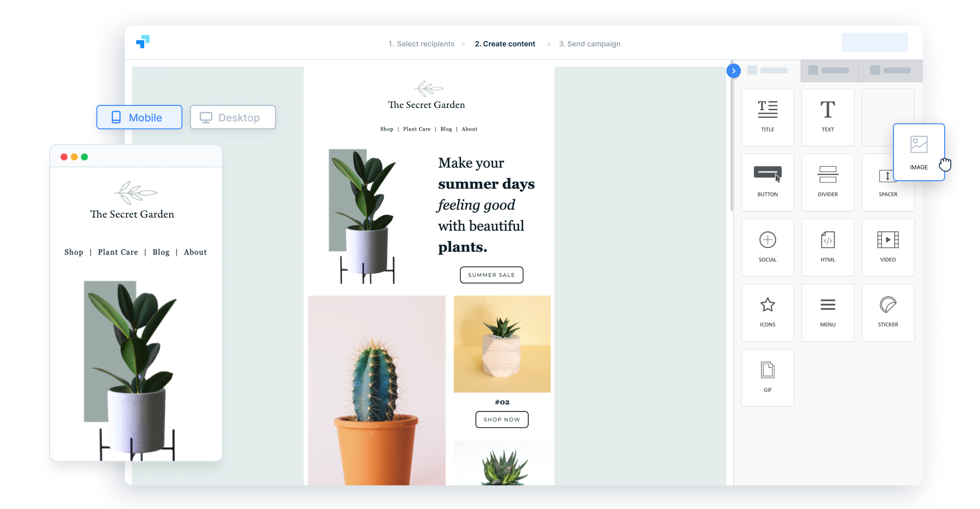This screenshot has width=980, height=509.
Task: Click the SUMMER SALE button
Action: point(491,275)
